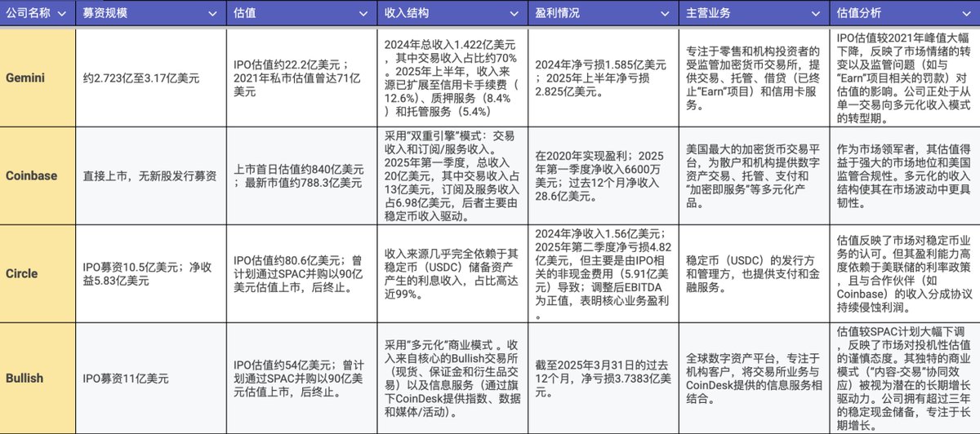Click the cell 直接上市，无新股发行募资

click(150, 174)
